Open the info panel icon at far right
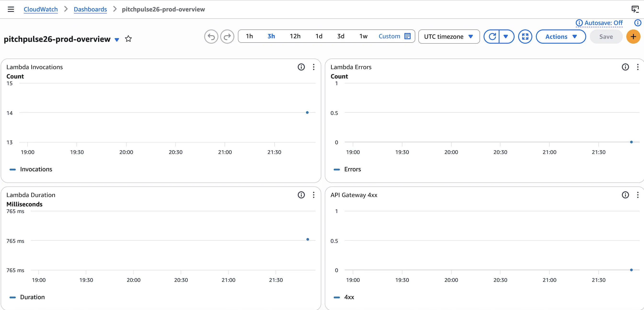The height and width of the screenshot is (310, 644). click(638, 23)
